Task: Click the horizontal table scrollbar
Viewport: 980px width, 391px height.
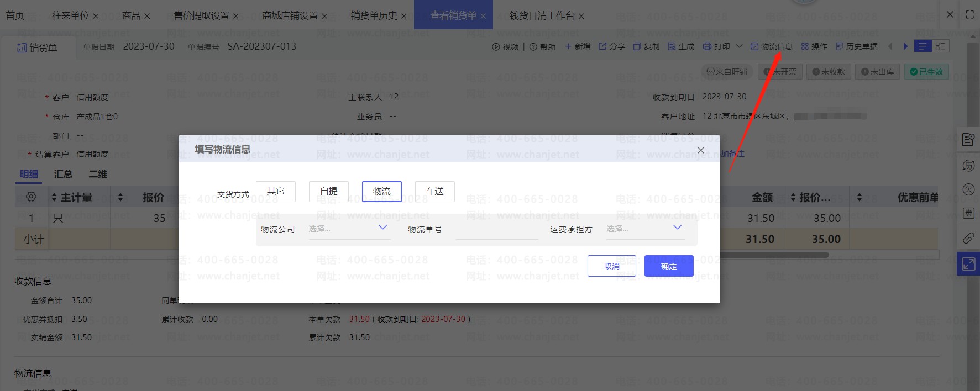Action: [x=774, y=255]
